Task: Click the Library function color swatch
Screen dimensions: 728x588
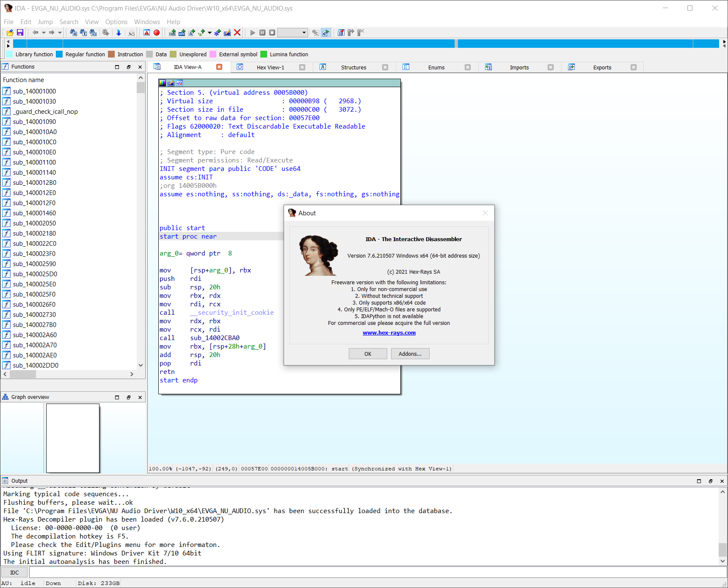Action: tap(10, 54)
